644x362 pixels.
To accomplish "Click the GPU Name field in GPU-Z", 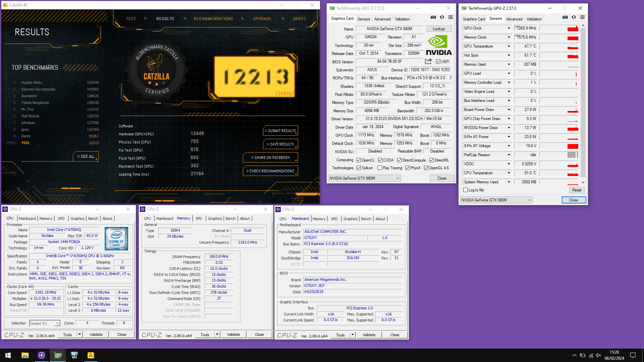I will (x=389, y=29).
